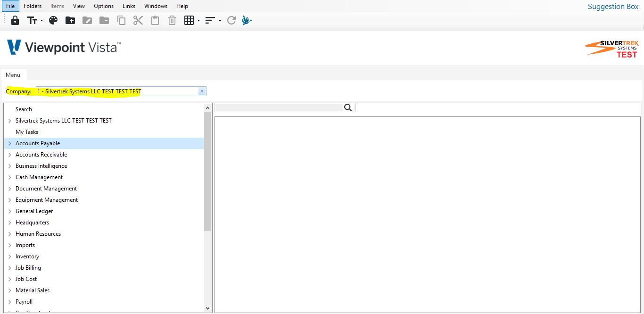Open the File menu

[x=10, y=6]
